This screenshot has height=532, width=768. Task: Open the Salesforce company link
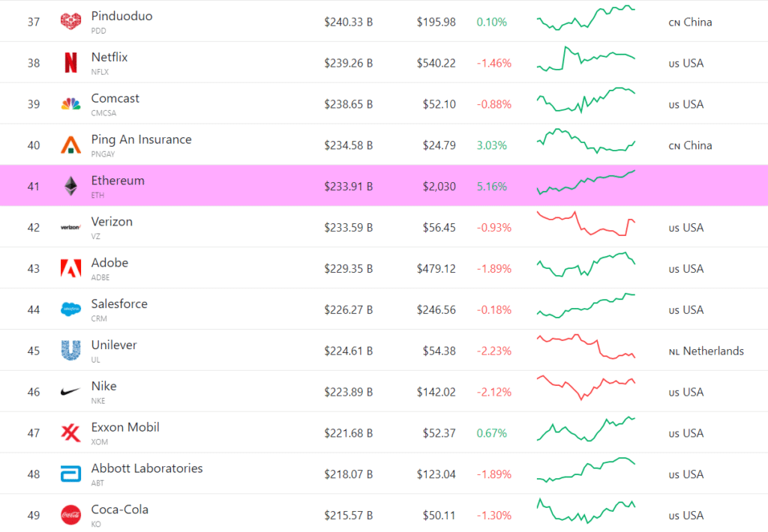[119, 304]
